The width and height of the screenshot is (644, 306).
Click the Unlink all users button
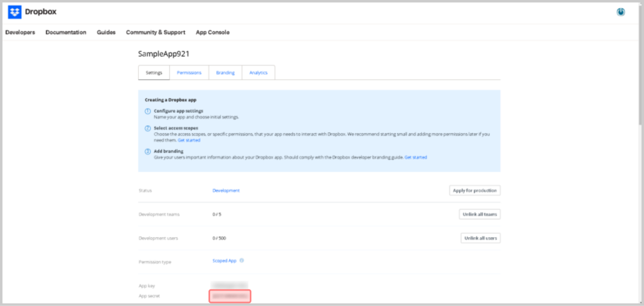[481, 238]
